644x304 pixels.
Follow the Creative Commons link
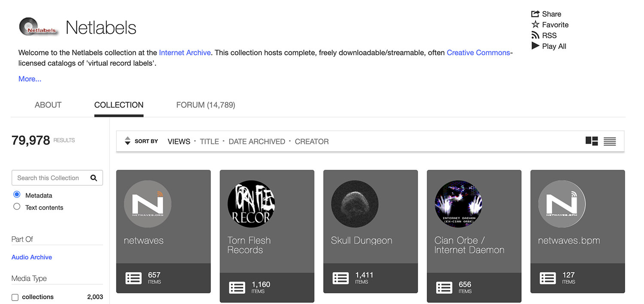478,53
